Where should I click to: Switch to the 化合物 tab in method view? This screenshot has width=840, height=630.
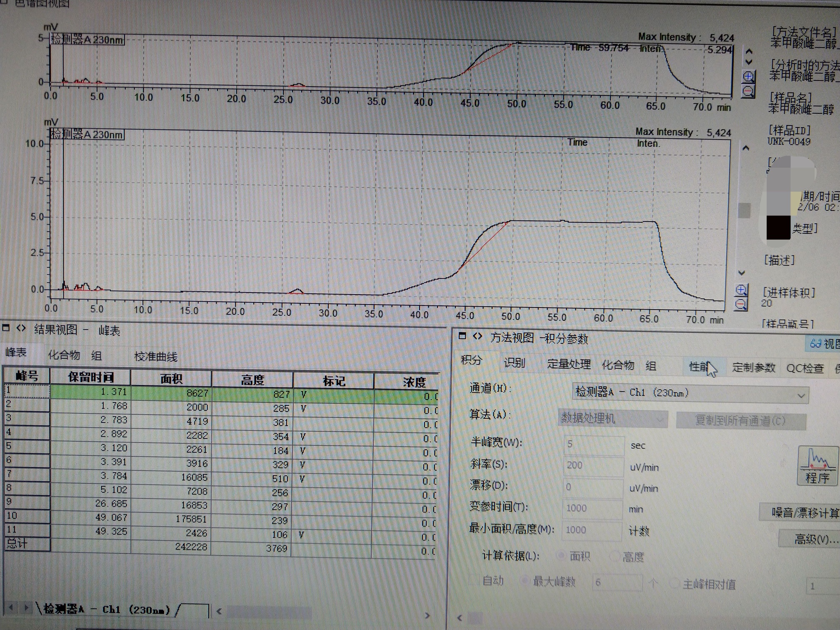point(618,365)
